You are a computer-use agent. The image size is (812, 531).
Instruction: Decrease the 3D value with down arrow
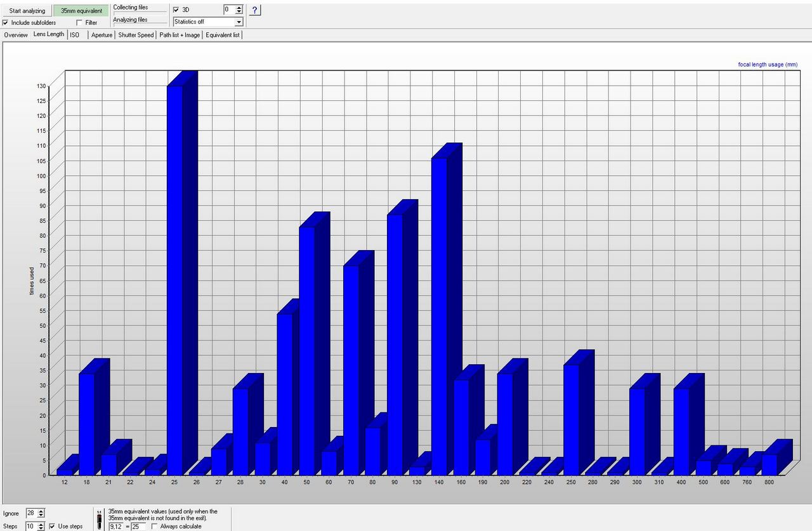click(x=239, y=12)
